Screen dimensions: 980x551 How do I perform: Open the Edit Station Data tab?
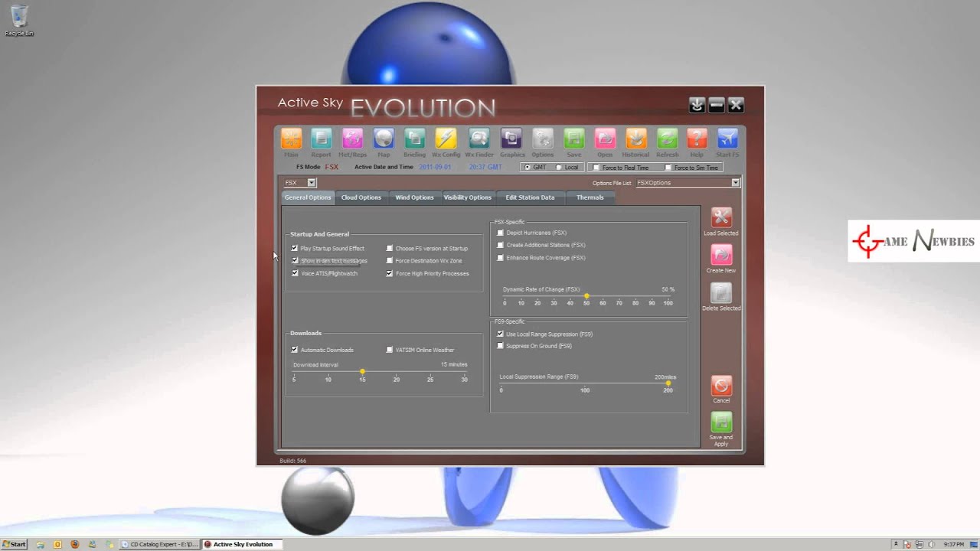coord(530,197)
